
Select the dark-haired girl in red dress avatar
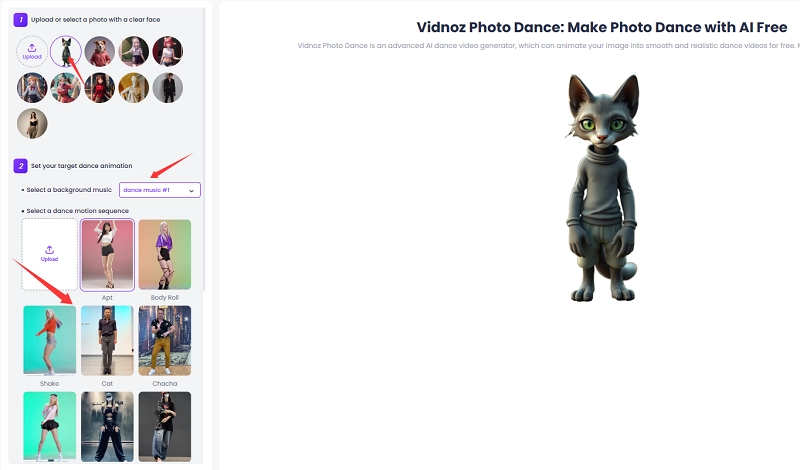(x=99, y=88)
